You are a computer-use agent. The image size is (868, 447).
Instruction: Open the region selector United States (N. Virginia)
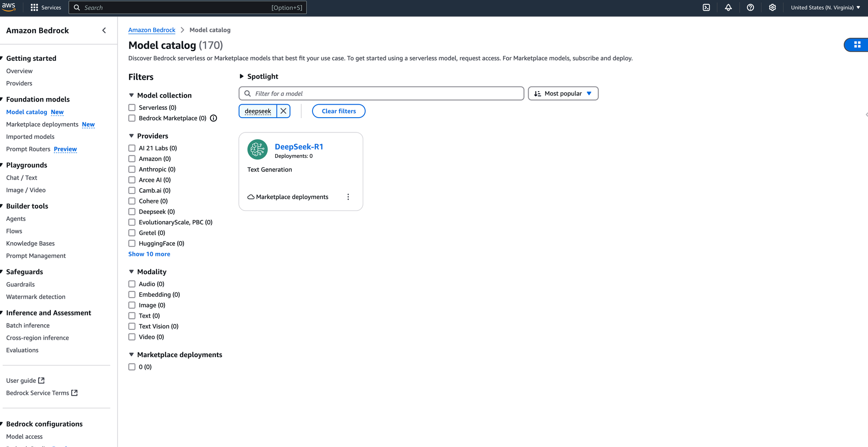(x=825, y=7)
